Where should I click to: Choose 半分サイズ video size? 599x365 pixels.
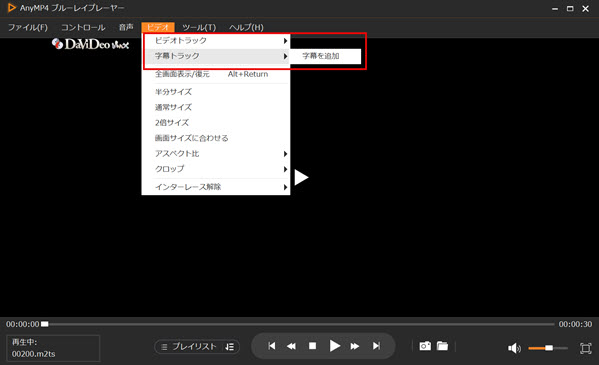point(216,92)
